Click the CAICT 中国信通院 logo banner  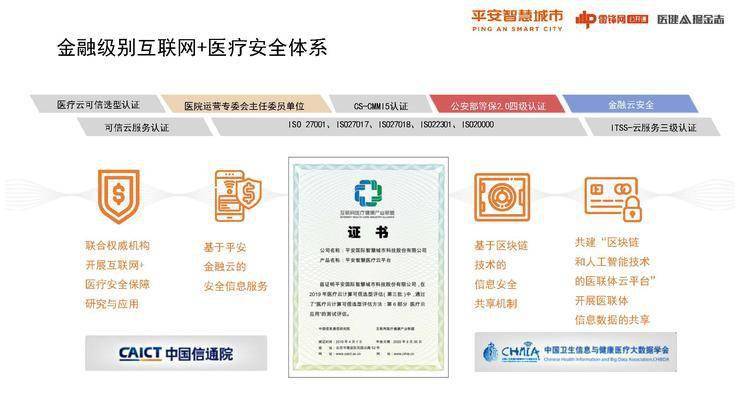(x=176, y=353)
